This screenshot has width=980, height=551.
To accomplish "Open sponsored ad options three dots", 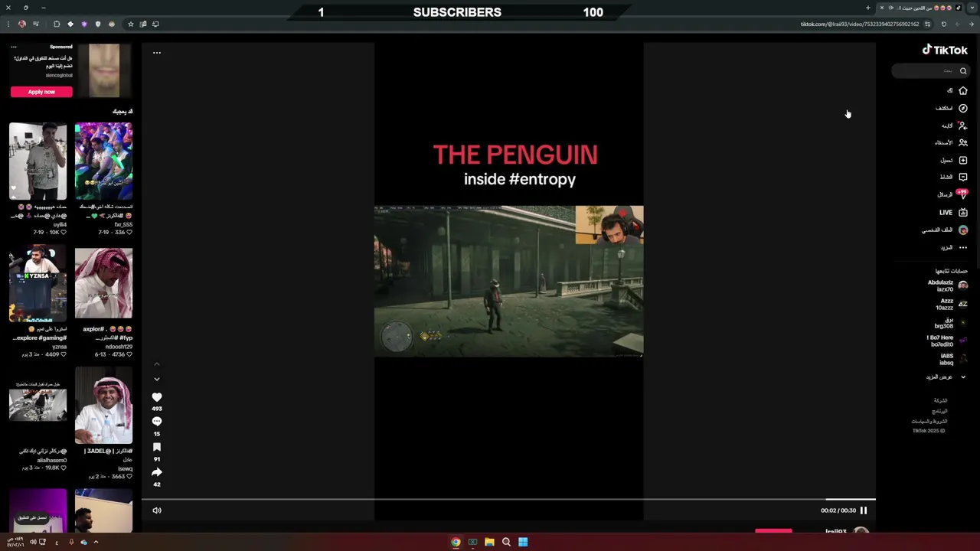I will tap(13, 47).
